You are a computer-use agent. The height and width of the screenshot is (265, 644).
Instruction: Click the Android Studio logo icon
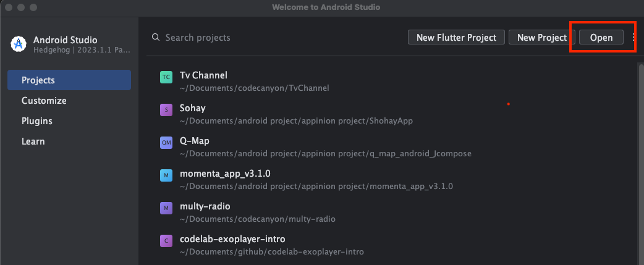click(x=18, y=44)
